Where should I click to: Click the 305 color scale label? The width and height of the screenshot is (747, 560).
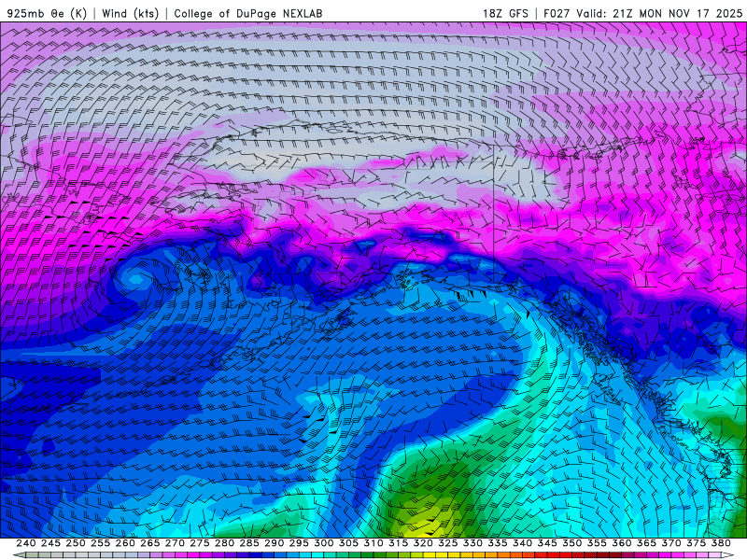[x=348, y=543]
